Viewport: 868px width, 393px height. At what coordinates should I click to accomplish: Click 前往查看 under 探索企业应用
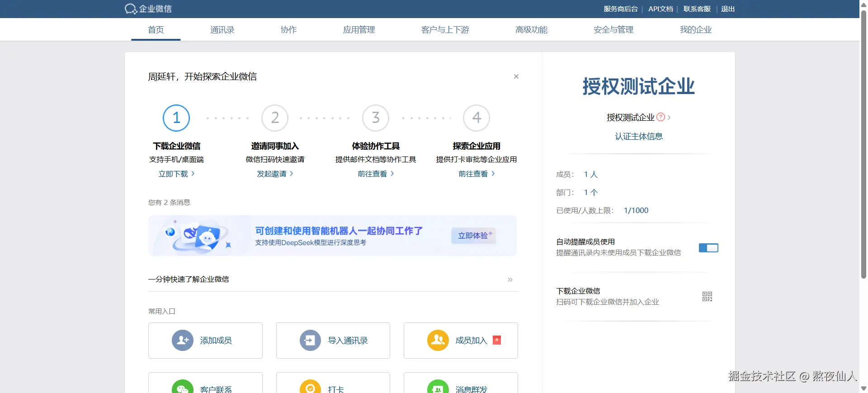pyautogui.click(x=476, y=174)
